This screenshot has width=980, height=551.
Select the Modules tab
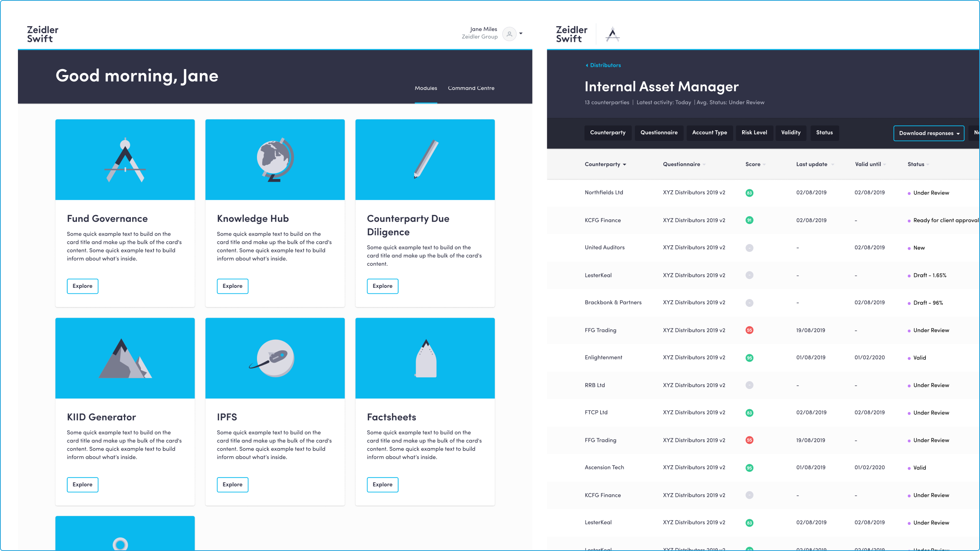coord(426,88)
